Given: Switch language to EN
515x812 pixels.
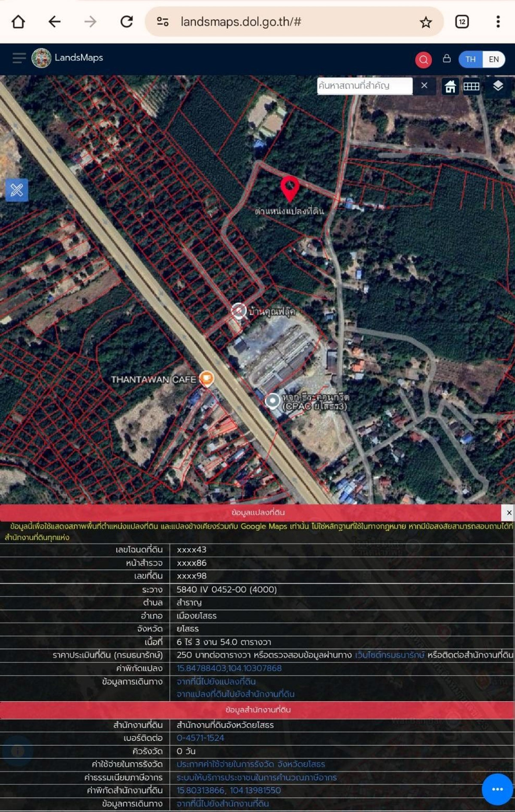Looking at the screenshot, I should coord(494,59).
